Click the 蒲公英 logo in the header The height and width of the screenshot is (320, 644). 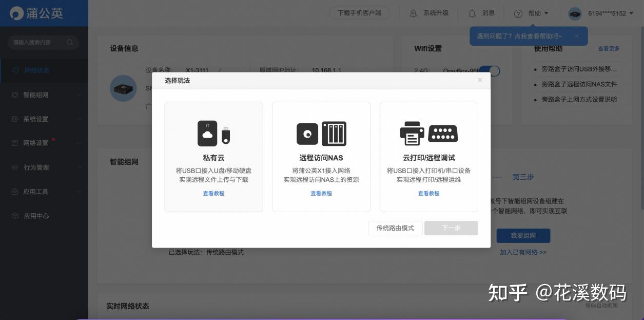coord(36,13)
